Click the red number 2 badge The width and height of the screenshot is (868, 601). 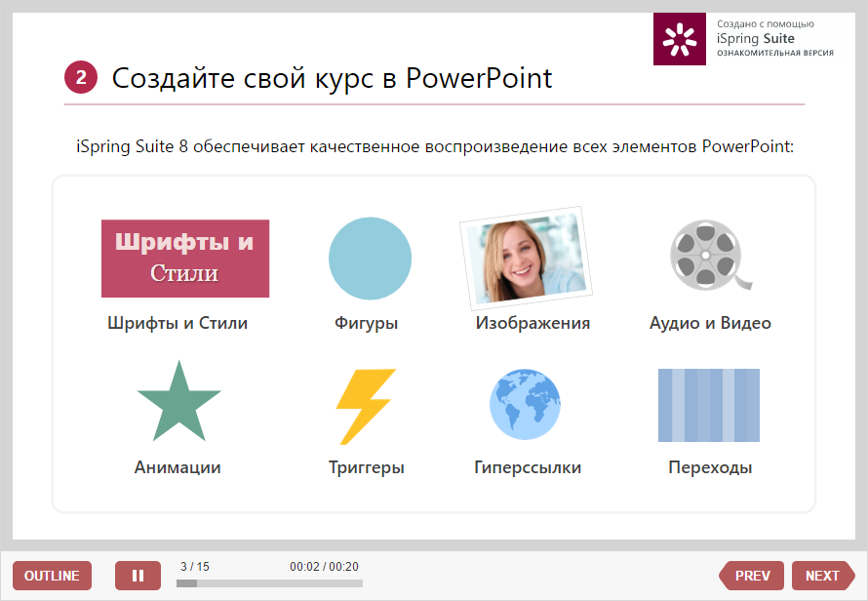point(81,77)
